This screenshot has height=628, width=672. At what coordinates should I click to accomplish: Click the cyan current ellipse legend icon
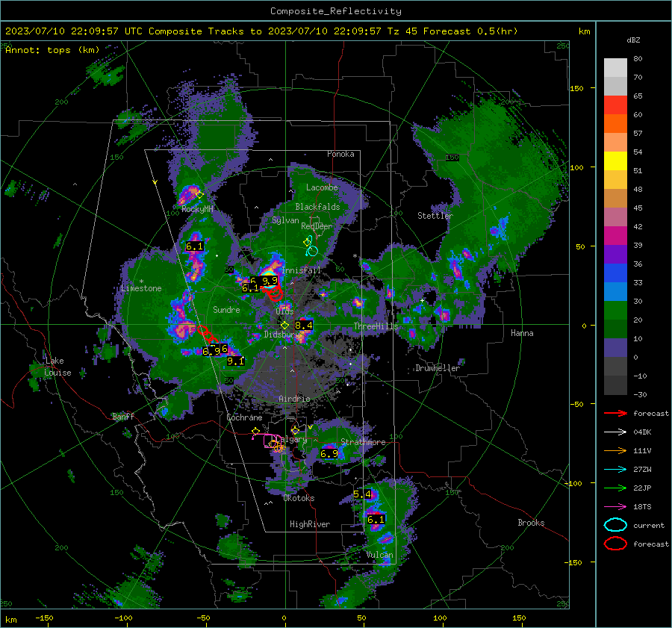(615, 525)
